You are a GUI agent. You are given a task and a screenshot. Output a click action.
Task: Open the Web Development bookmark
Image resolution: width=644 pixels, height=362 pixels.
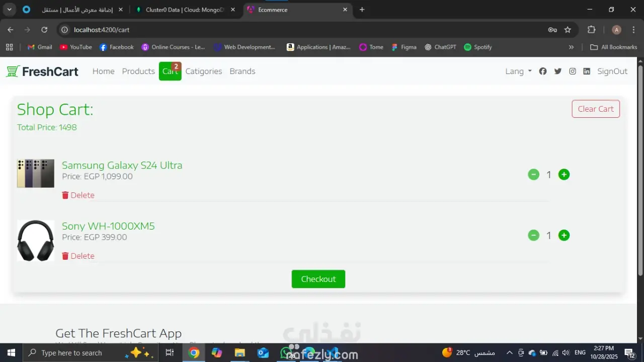[x=245, y=47]
